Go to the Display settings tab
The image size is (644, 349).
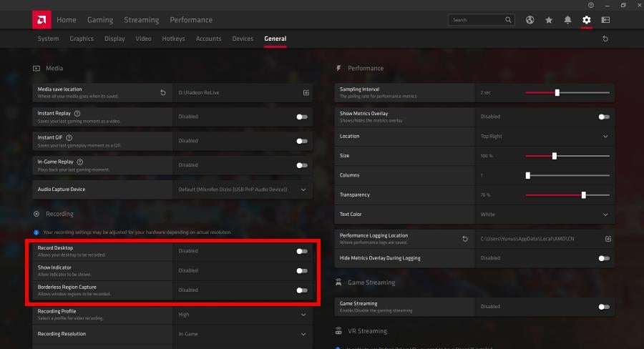pyautogui.click(x=114, y=39)
